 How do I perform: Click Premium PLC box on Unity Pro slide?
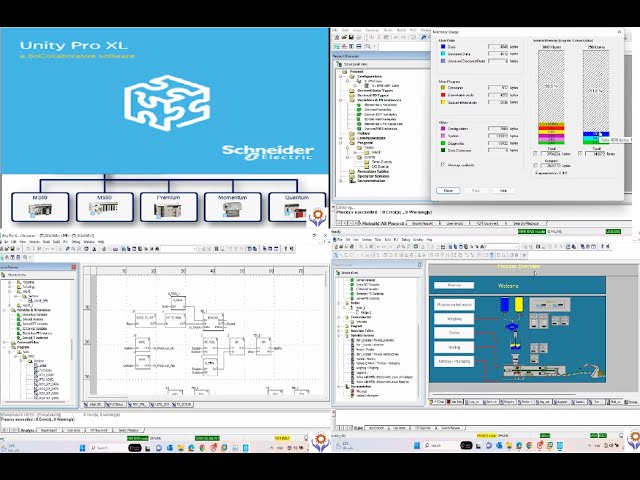coord(169,207)
